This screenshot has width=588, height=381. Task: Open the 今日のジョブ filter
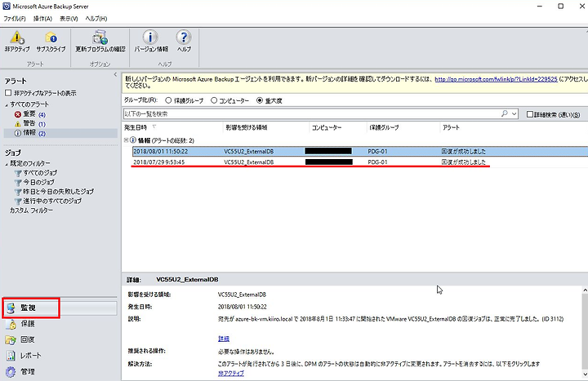(34, 182)
